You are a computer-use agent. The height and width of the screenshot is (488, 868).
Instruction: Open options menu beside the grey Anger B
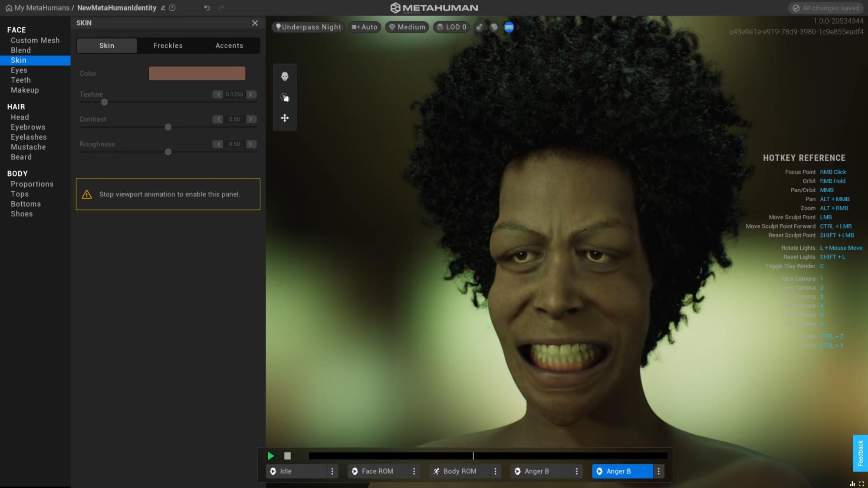[577, 471]
